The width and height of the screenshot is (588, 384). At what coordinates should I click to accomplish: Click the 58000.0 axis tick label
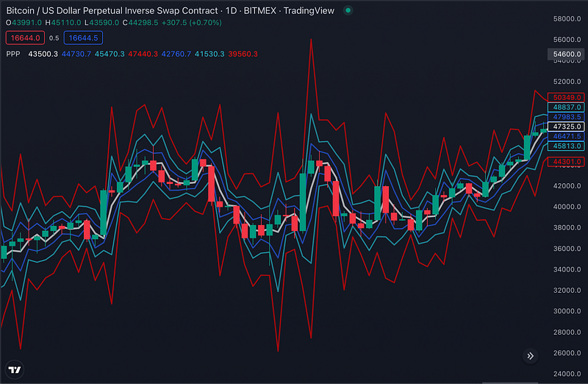[x=567, y=19]
